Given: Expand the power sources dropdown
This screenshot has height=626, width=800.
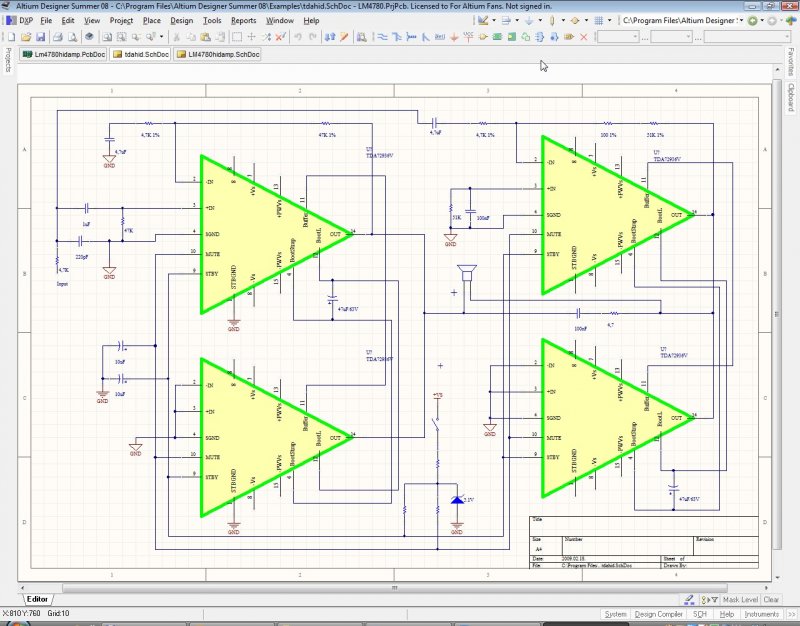Looking at the screenshot, I should click(540, 20).
